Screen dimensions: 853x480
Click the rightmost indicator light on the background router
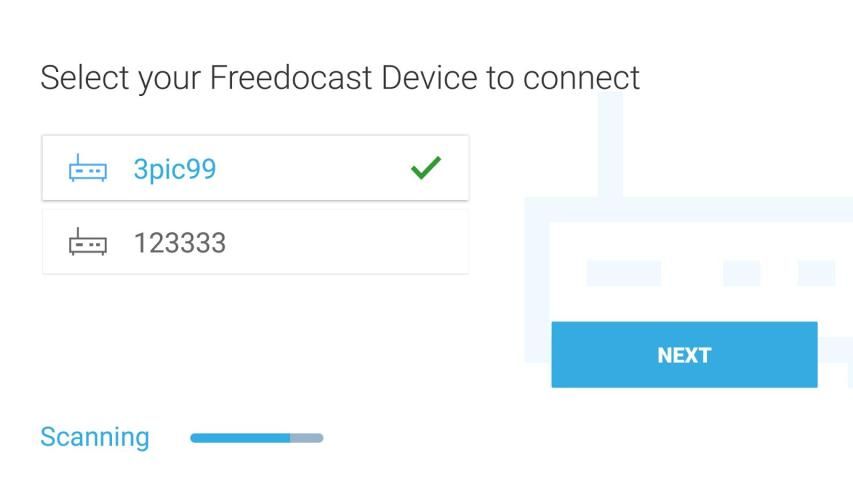816,273
